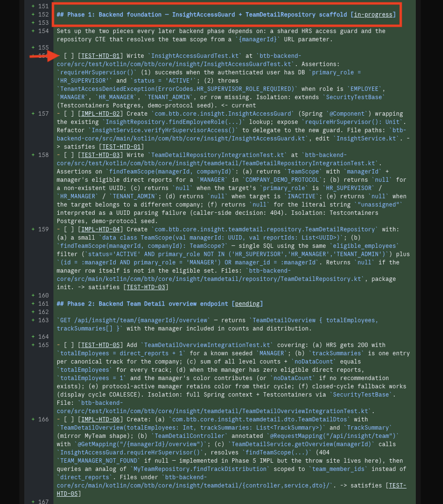Click line number 151 in the gutter
Screen dimensions: 443x504
43,6
